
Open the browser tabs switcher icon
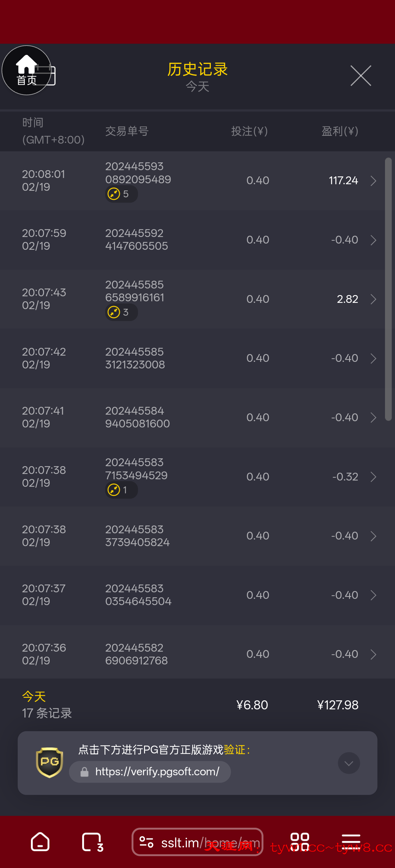coord(92,842)
